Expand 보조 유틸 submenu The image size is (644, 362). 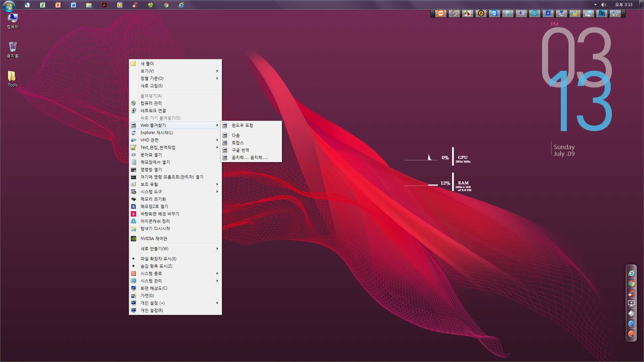[175, 184]
